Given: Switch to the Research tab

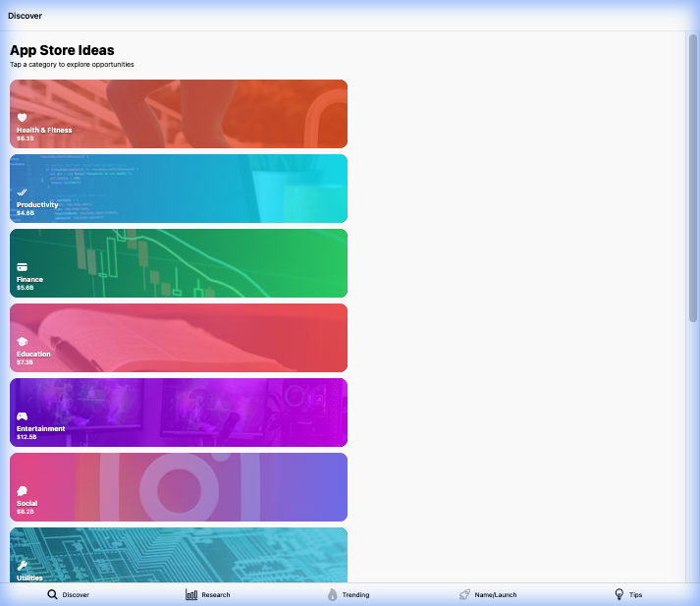Looking at the screenshot, I should (208, 594).
